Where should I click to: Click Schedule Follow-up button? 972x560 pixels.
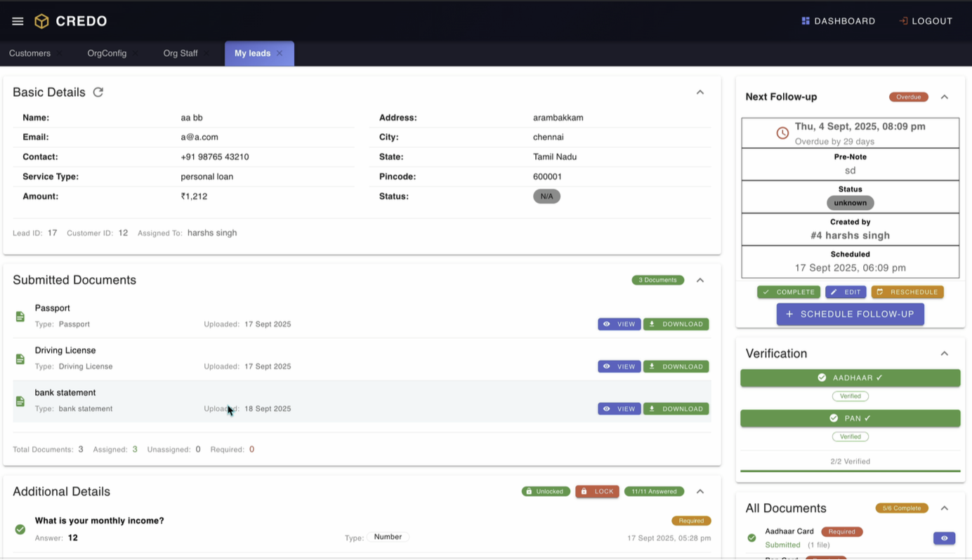(x=850, y=314)
